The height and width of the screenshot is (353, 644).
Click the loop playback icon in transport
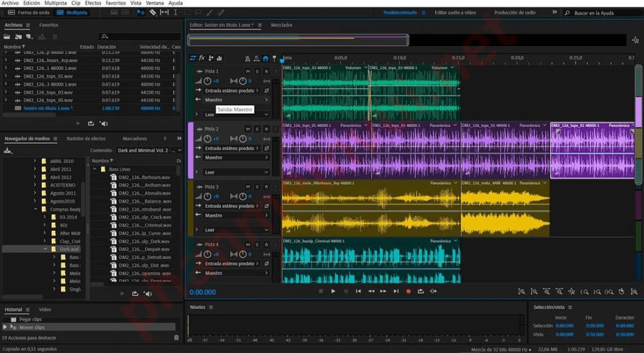(420, 291)
